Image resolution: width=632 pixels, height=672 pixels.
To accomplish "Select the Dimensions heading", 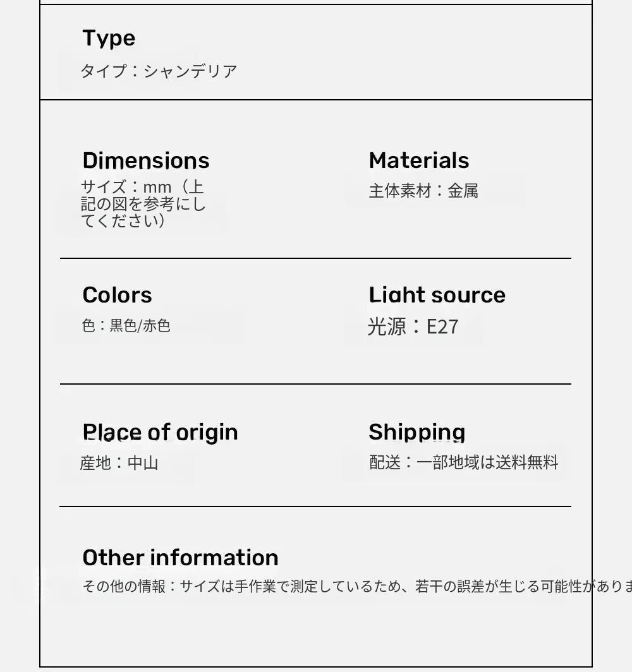I will pos(146,160).
